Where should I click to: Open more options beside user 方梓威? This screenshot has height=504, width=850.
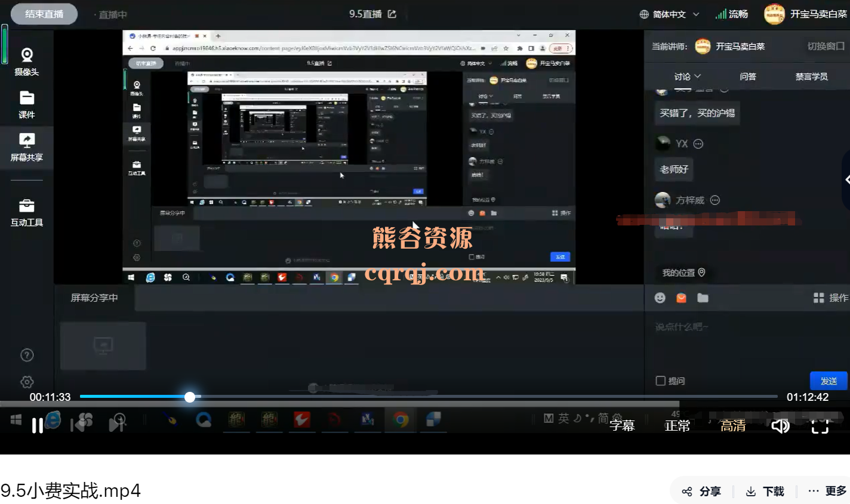[715, 200]
